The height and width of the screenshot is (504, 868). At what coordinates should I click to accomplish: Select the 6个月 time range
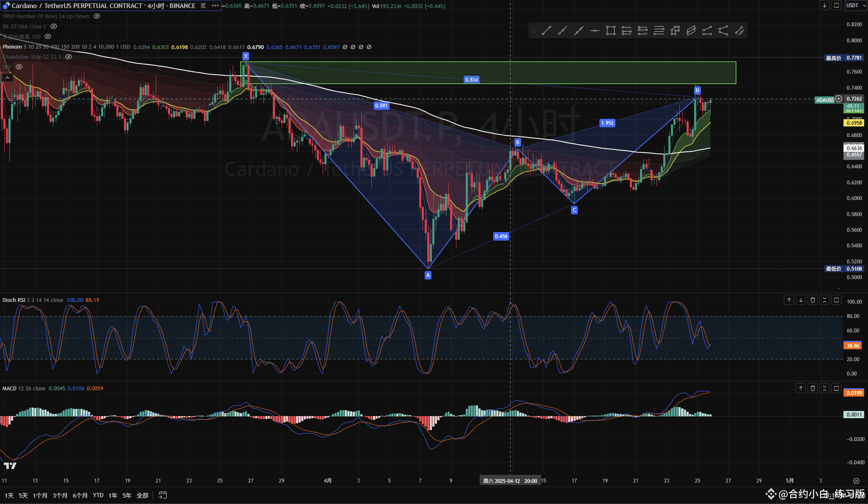coord(80,495)
